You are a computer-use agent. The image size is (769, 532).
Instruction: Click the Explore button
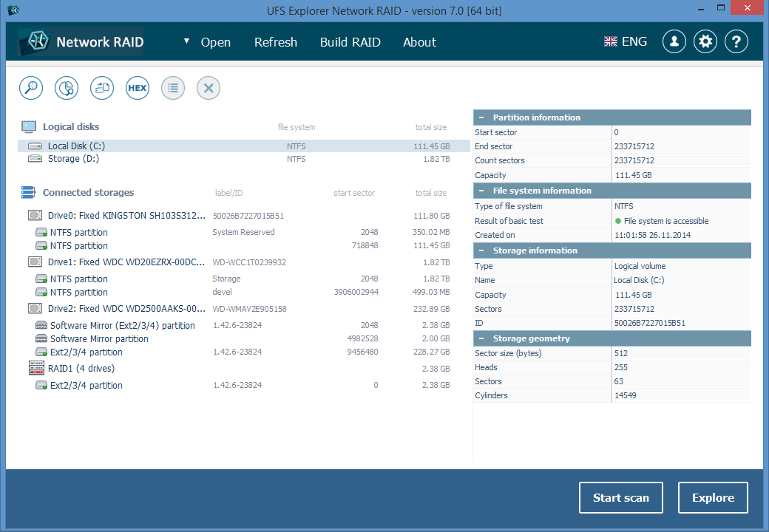(x=712, y=497)
